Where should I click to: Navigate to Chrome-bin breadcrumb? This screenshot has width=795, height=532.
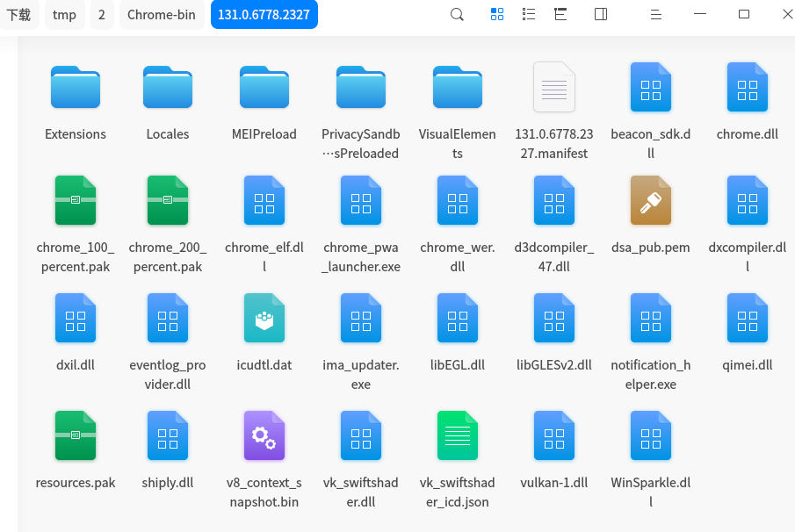[162, 15]
